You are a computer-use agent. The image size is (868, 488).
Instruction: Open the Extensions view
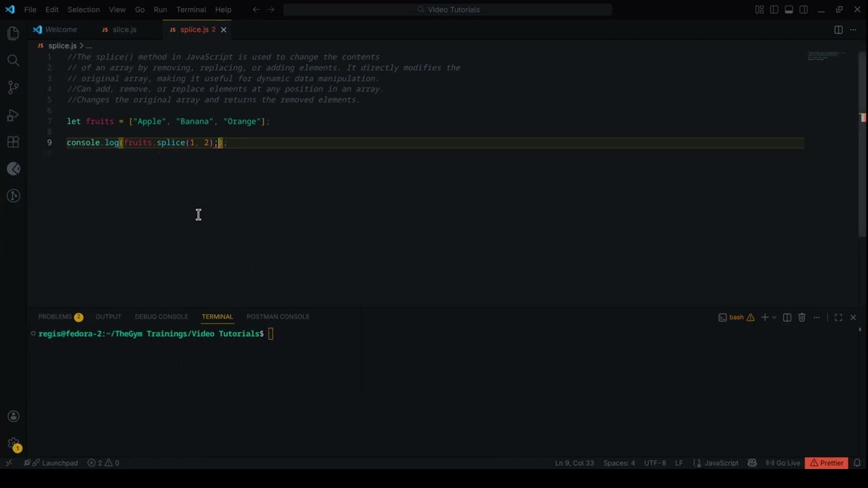(13, 142)
